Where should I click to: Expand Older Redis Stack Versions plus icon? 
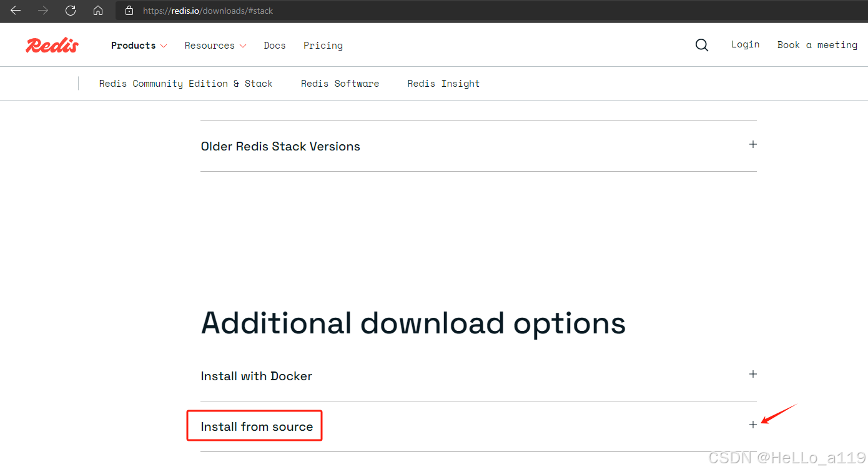click(x=753, y=144)
